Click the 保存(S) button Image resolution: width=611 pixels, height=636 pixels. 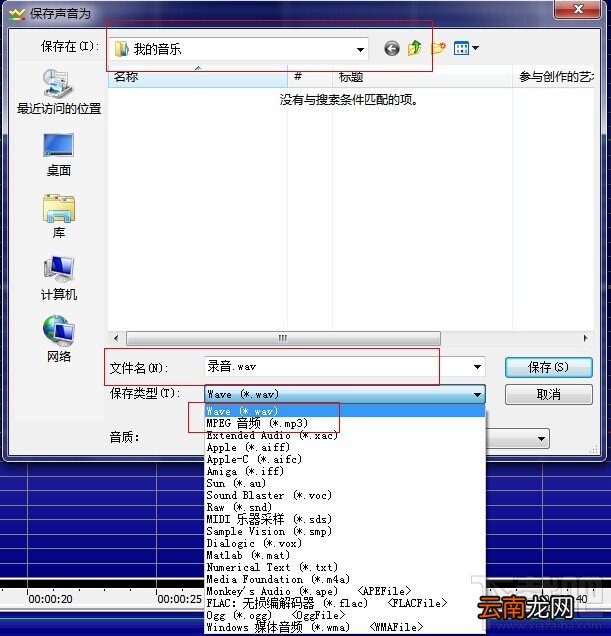point(549,367)
